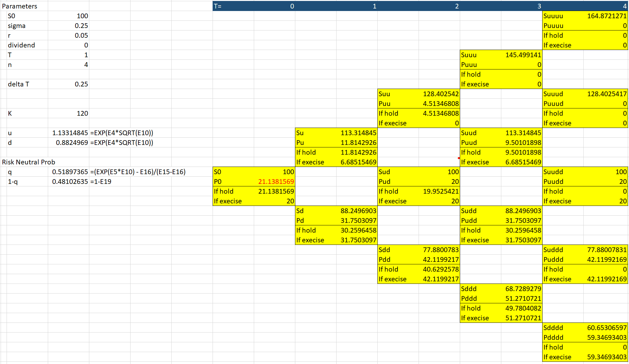Click the Suudd label cell
Screen dimensions: 629x364
(x=563, y=172)
